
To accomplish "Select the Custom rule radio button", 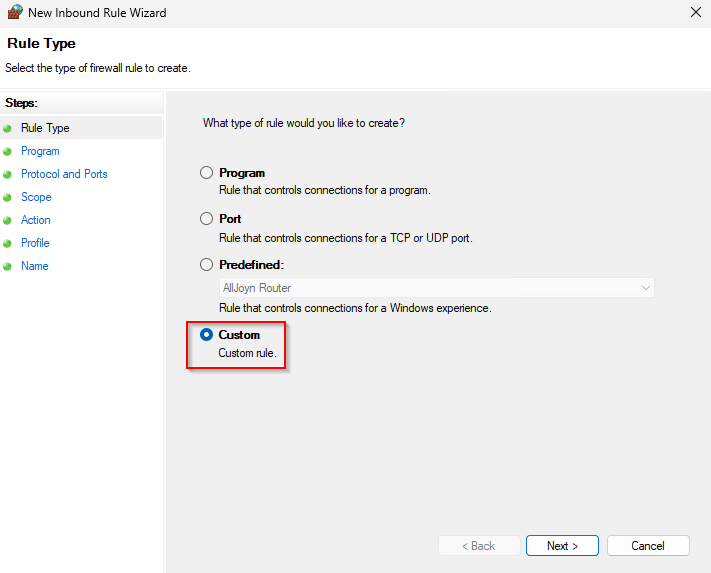I will [x=207, y=335].
